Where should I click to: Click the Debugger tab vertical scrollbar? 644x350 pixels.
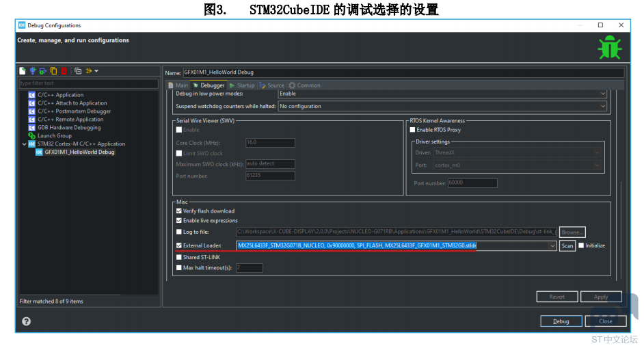tap(621, 230)
